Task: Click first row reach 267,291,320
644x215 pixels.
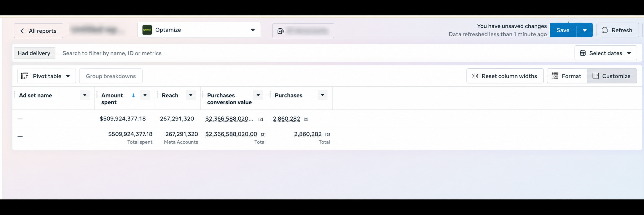Action: (x=177, y=119)
